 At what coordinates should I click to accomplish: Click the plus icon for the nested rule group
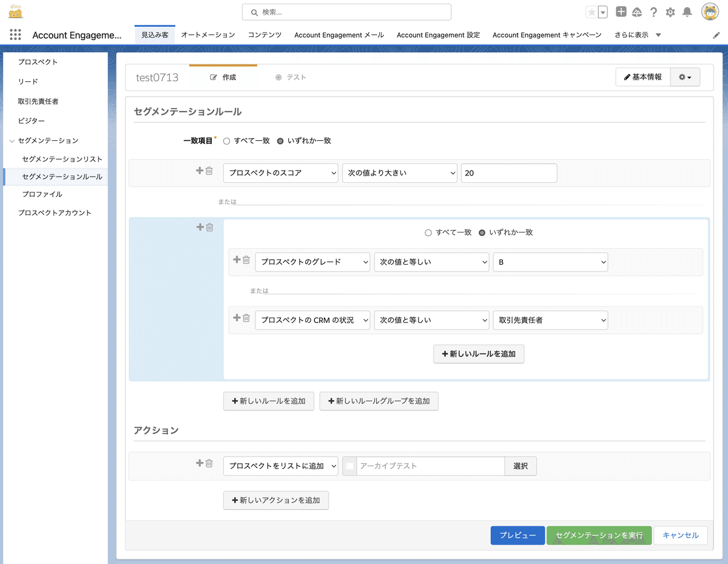(x=200, y=227)
